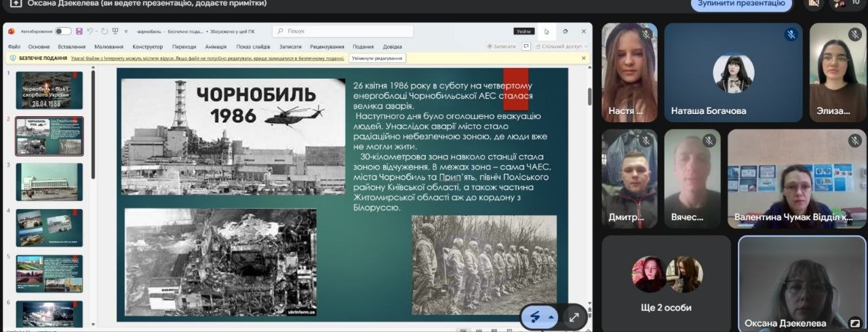Expand shared screen with the fullscreen arrows icon
Screen dimensions: 868x332
[574, 316]
